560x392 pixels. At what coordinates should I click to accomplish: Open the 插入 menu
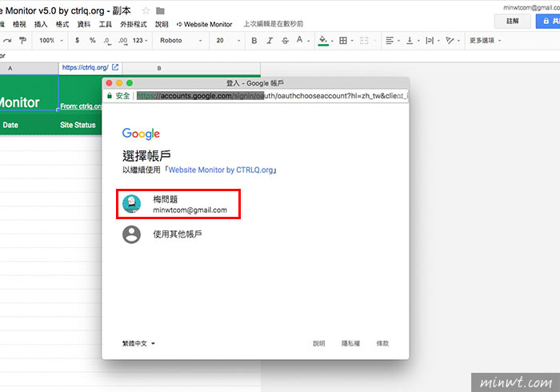point(41,24)
